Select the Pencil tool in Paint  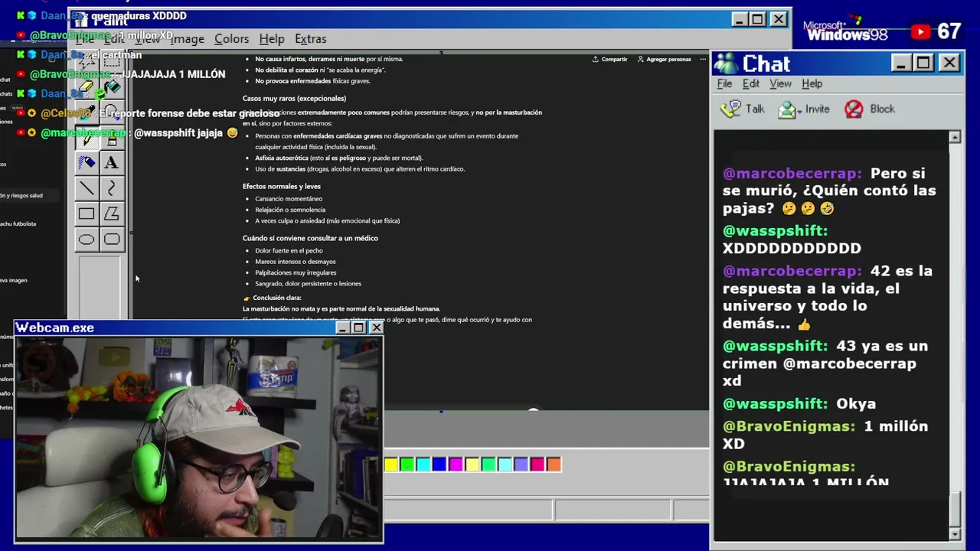tap(87, 139)
